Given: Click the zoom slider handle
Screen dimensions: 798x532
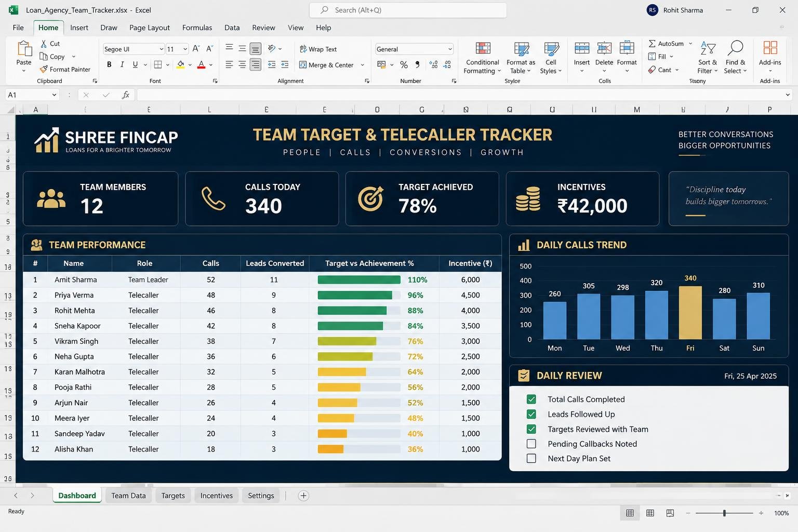Looking at the screenshot, I should (724, 513).
